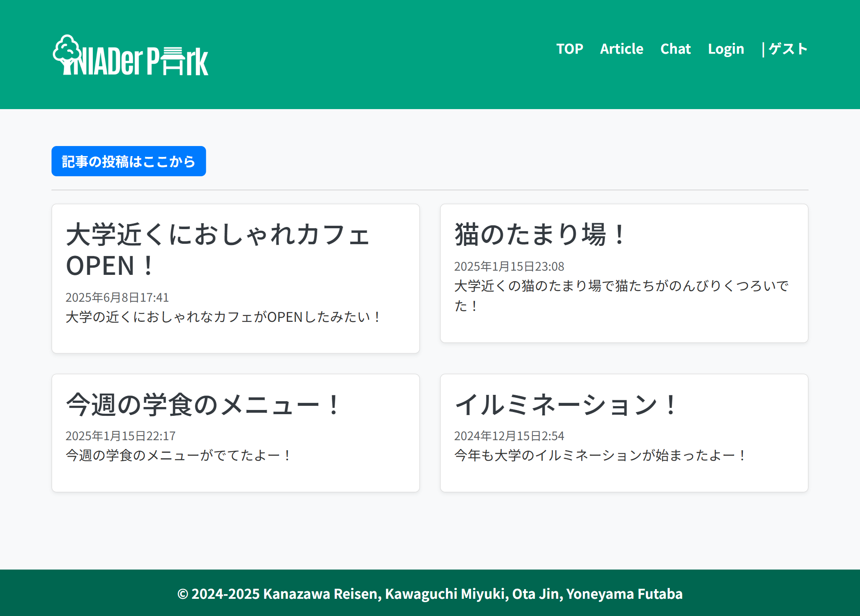Click the footer copyright text

(x=430, y=594)
